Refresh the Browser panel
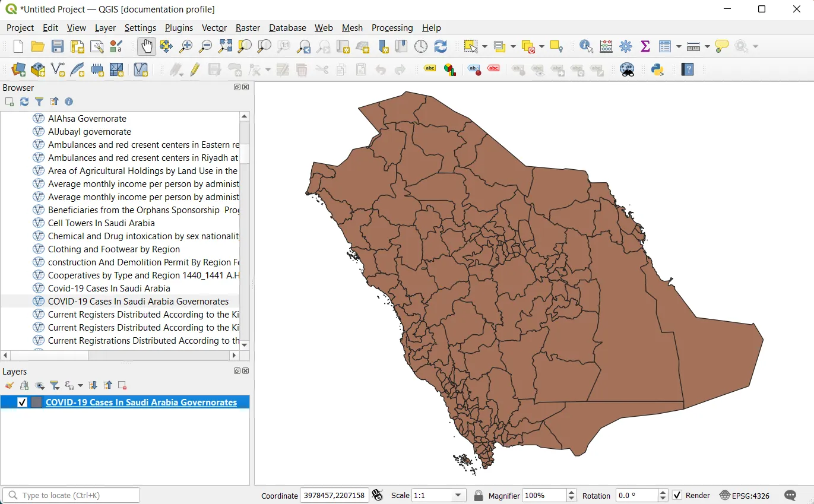The image size is (814, 504). tap(24, 102)
